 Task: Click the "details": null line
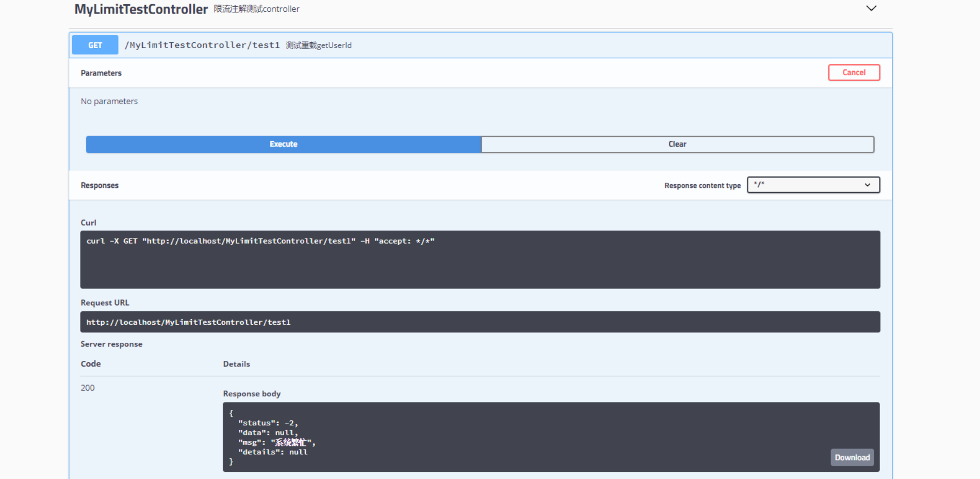[x=273, y=452]
